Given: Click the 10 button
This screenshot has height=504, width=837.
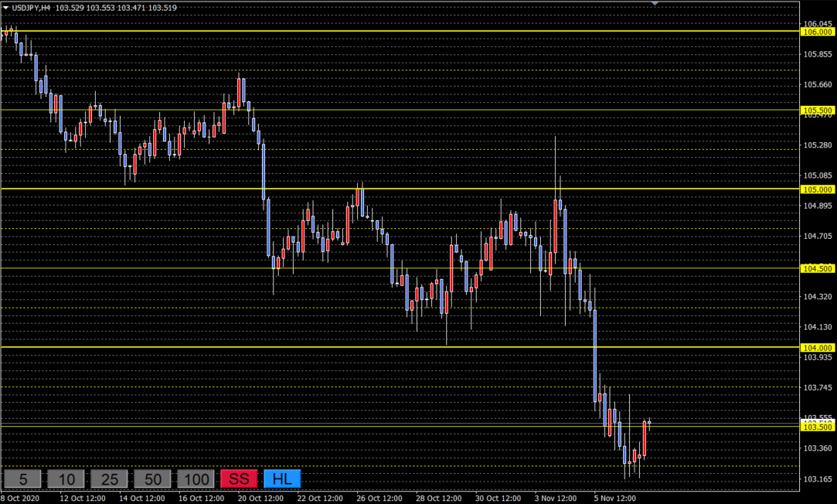Looking at the screenshot, I should point(66,479).
